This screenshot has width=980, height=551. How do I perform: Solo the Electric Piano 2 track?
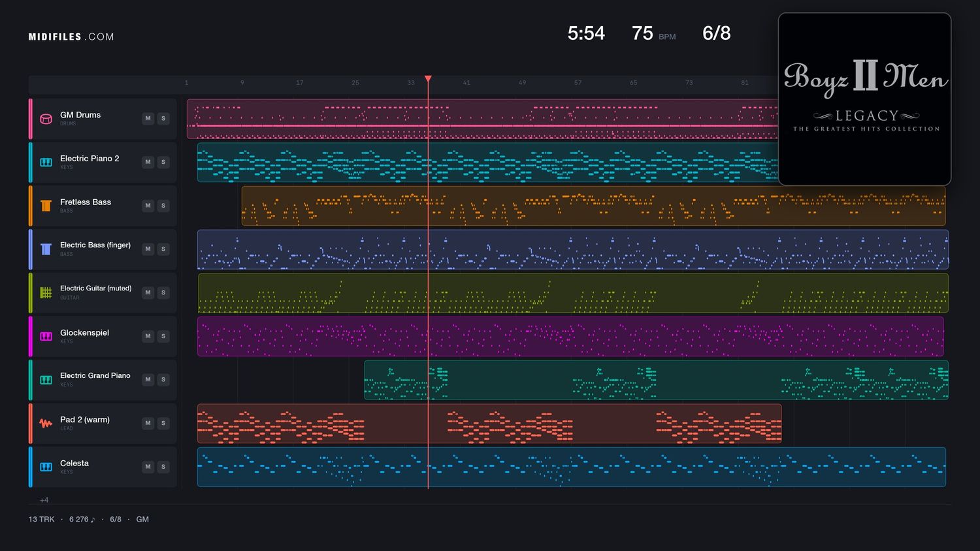[163, 162]
